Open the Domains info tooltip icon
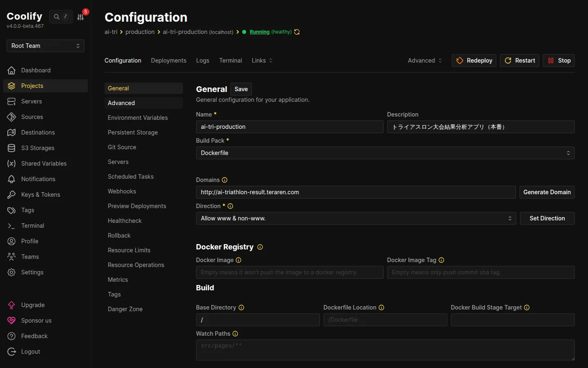Viewport: 588px width, 368px height. [225, 180]
